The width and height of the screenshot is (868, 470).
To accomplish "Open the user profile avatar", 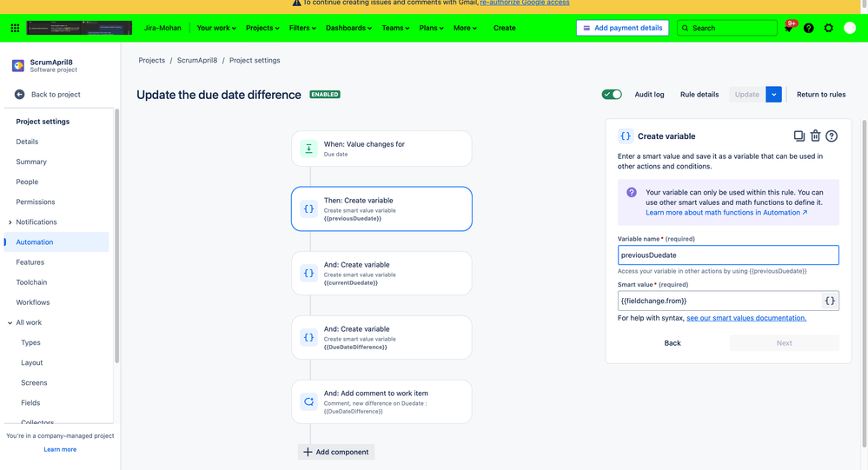I will pos(850,28).
